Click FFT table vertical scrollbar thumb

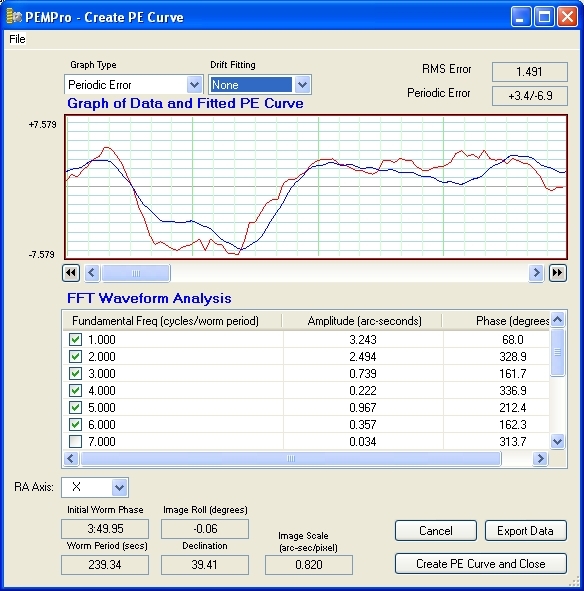pyautogui.click(x=557, y=352)
